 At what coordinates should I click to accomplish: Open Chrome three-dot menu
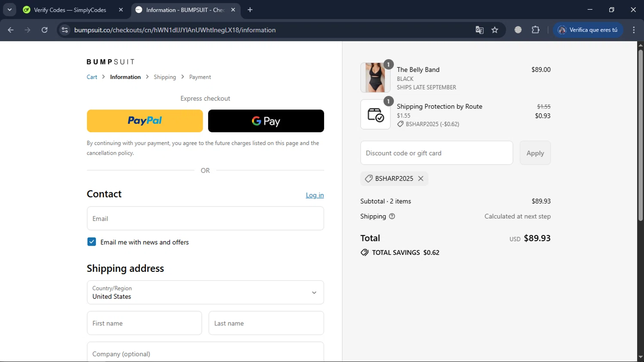[634, 30]
